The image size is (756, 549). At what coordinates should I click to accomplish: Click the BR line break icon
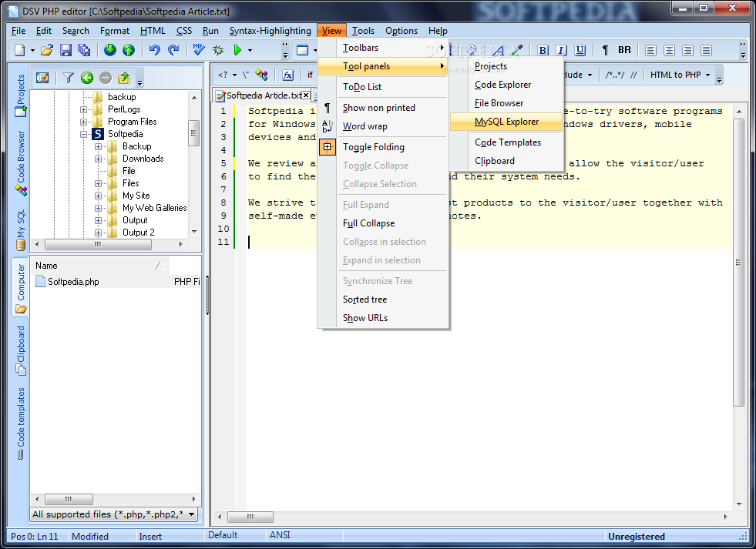coord(624,50)
